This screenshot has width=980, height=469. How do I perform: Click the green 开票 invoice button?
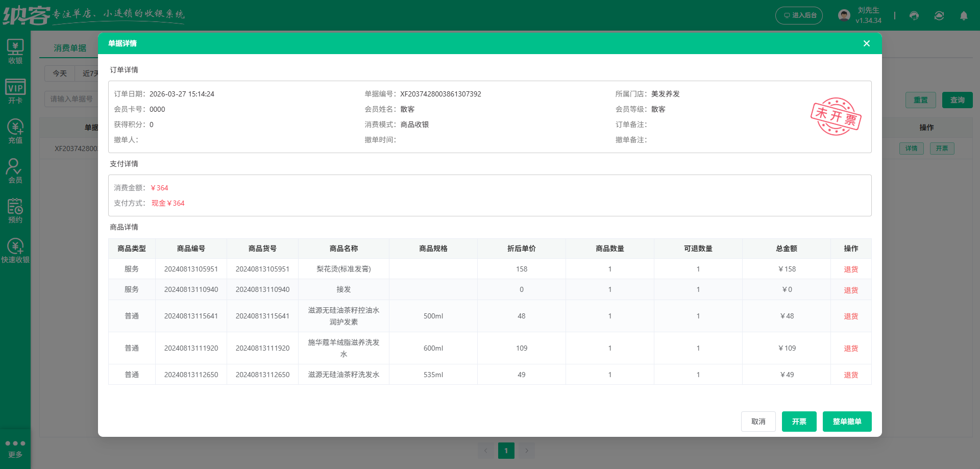point(799,421)
